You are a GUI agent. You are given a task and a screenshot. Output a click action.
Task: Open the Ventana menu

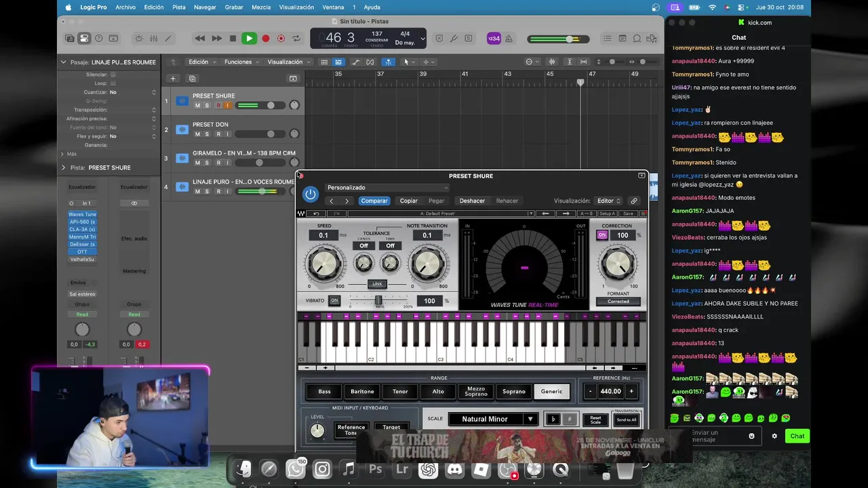[x=333, y=7]
